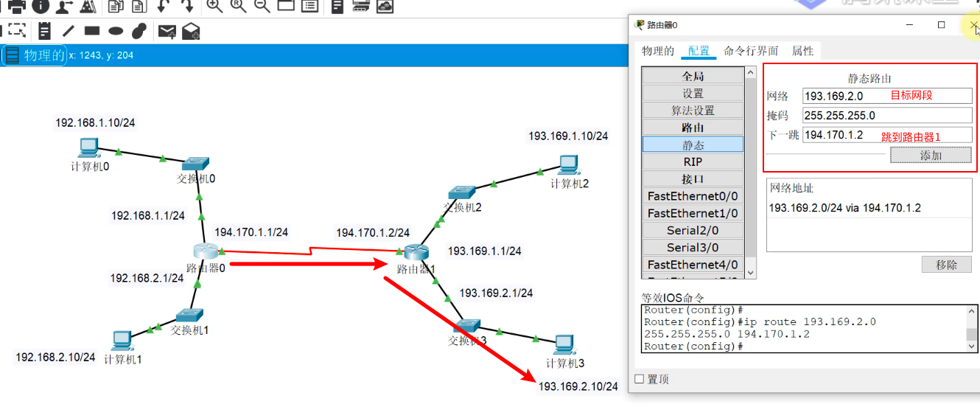This screenshot has width=980, height=407.
Task: Open the 命令行界面 tab
Action: point(751,51)
